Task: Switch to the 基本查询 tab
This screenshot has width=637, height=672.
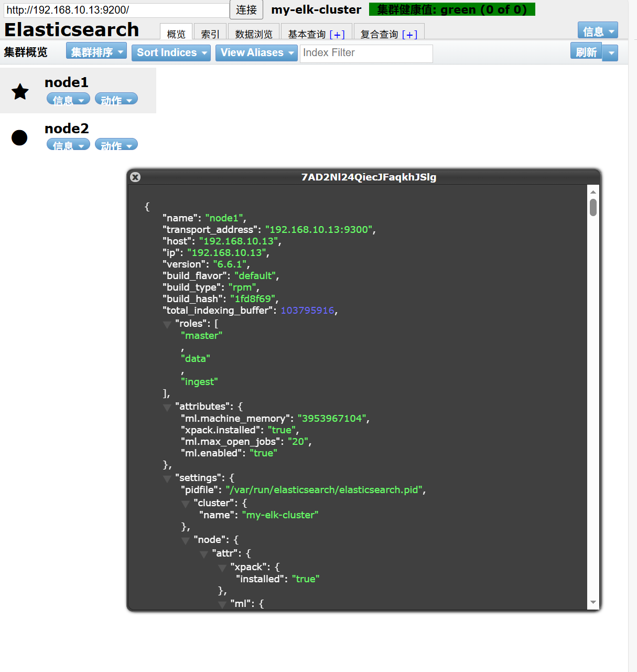Action: [x=307, y=34]
